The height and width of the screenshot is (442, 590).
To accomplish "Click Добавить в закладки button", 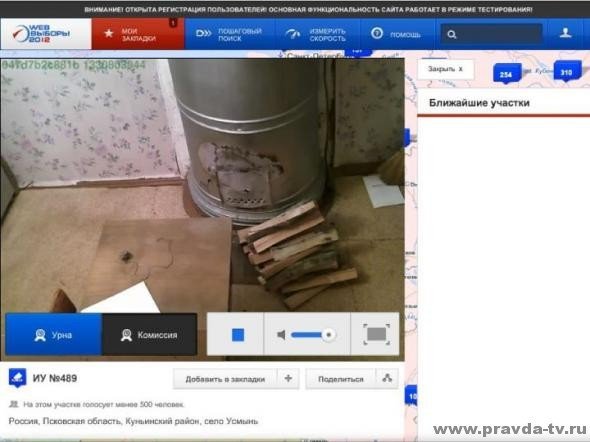I will [x=225, y=379].
